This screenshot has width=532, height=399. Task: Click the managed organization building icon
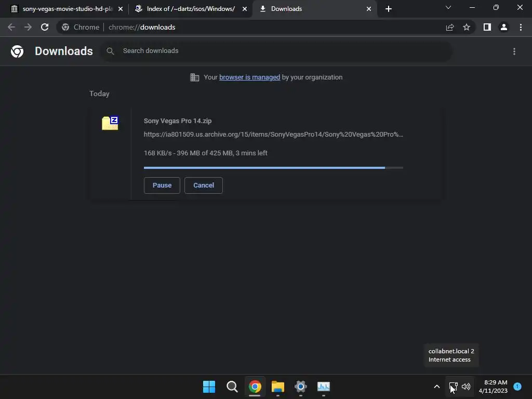[x=195, y=77]
